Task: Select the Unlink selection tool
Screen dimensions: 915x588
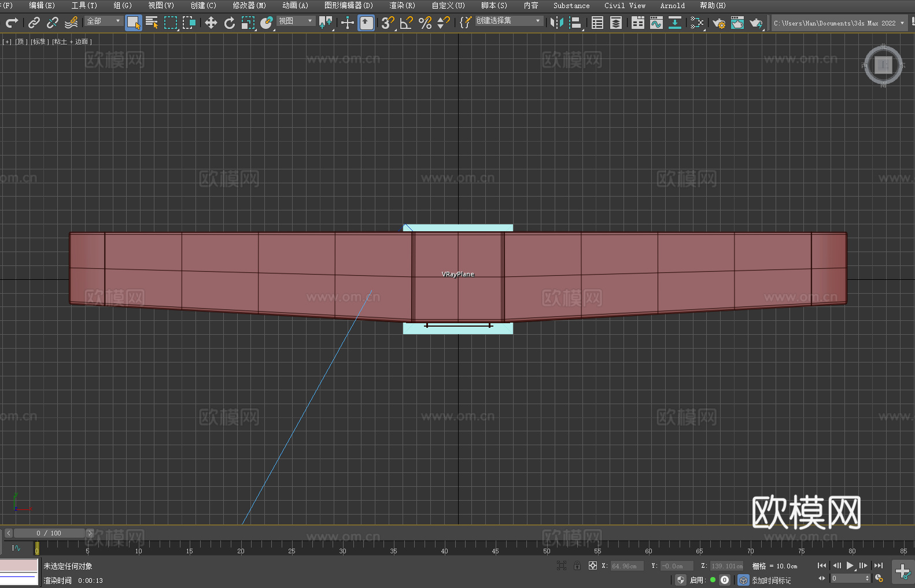Action: pyautogui.click(x=53, y=23)
